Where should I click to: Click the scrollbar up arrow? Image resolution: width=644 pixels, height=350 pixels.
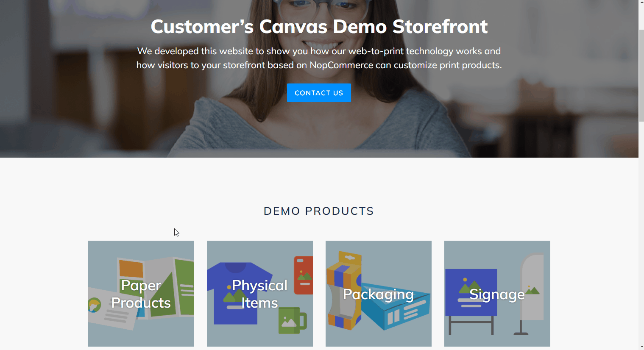(x=641, y=3)
